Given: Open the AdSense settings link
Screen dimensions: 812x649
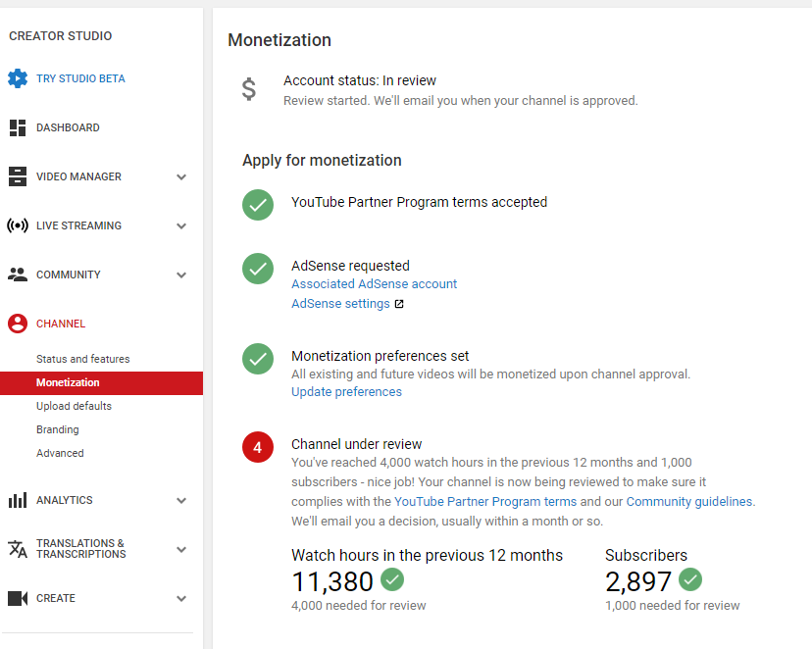Looking at the screenshot, I should (x=340, y=303).
